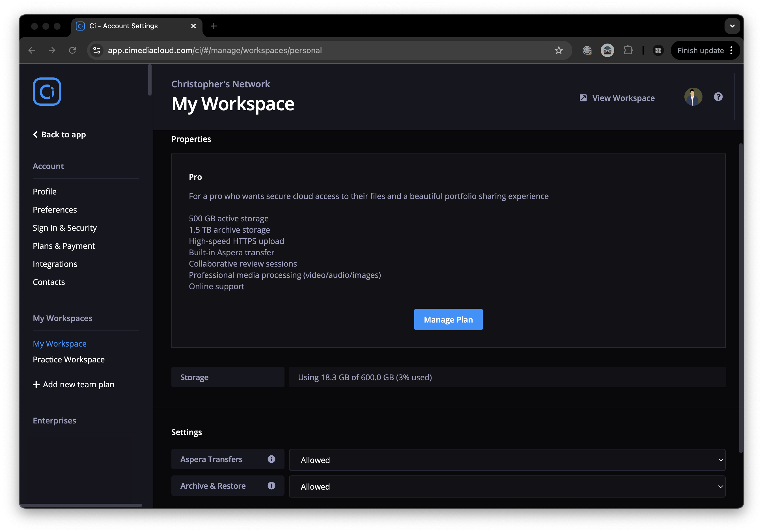Click the Aspera Transfers label
This screenshot has width=763, height=532.
[x=211, y=459]
